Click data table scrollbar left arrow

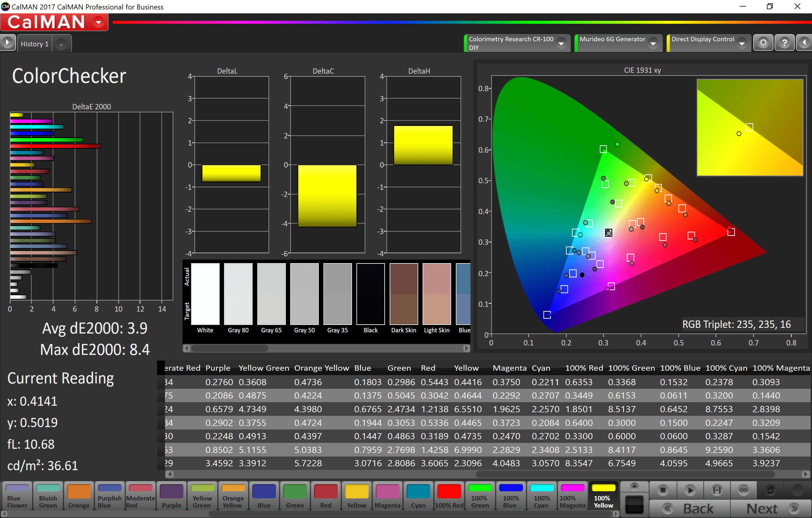(x=170, y=474)
